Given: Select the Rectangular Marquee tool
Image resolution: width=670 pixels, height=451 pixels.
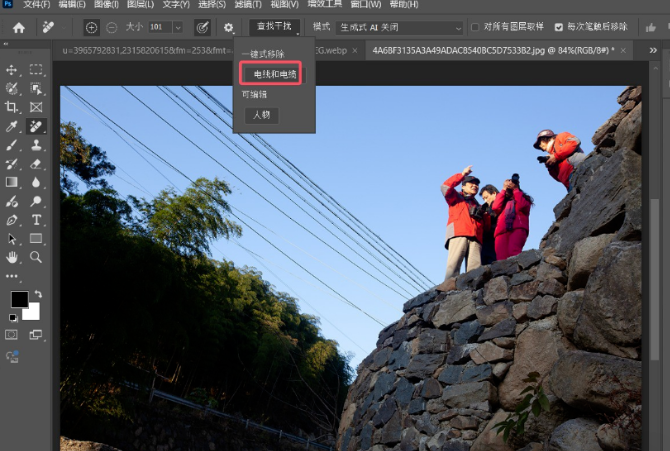Looking at the screenshot, I should [x=36, y=70].
